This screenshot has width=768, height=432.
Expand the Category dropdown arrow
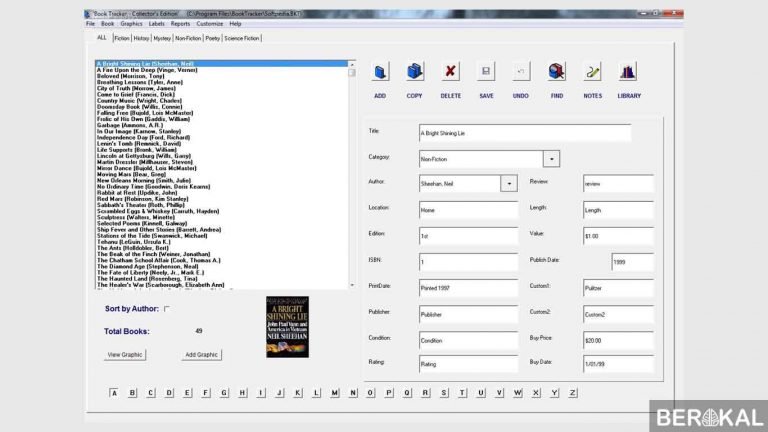tap(551, 159)
